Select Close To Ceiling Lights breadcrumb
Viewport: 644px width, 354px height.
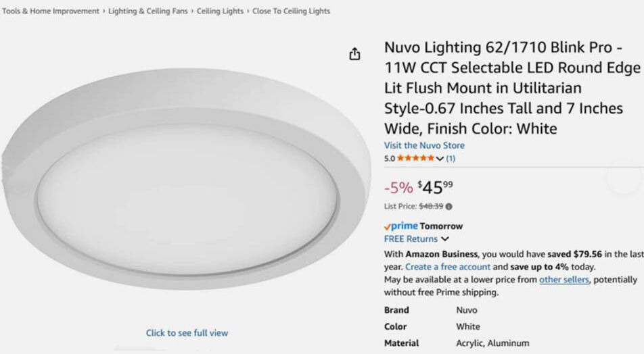point(292,11)
